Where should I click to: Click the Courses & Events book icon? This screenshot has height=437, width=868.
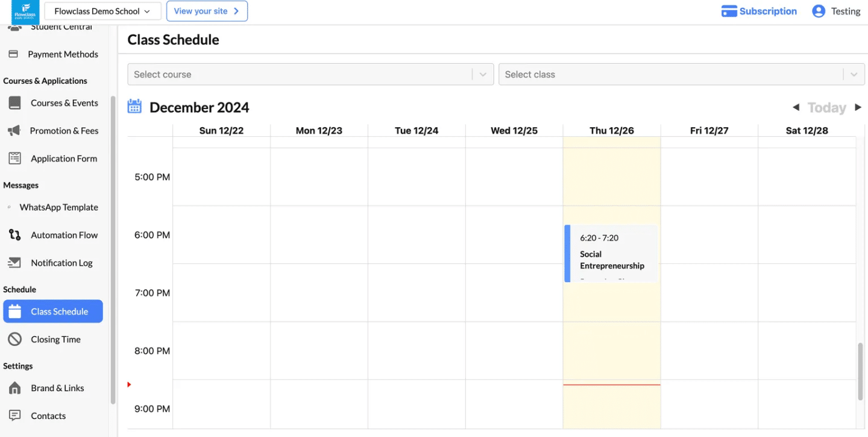14,103
